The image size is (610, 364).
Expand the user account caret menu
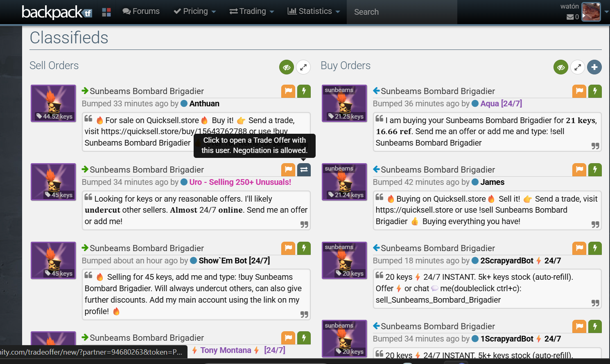(x=606, y=11)
